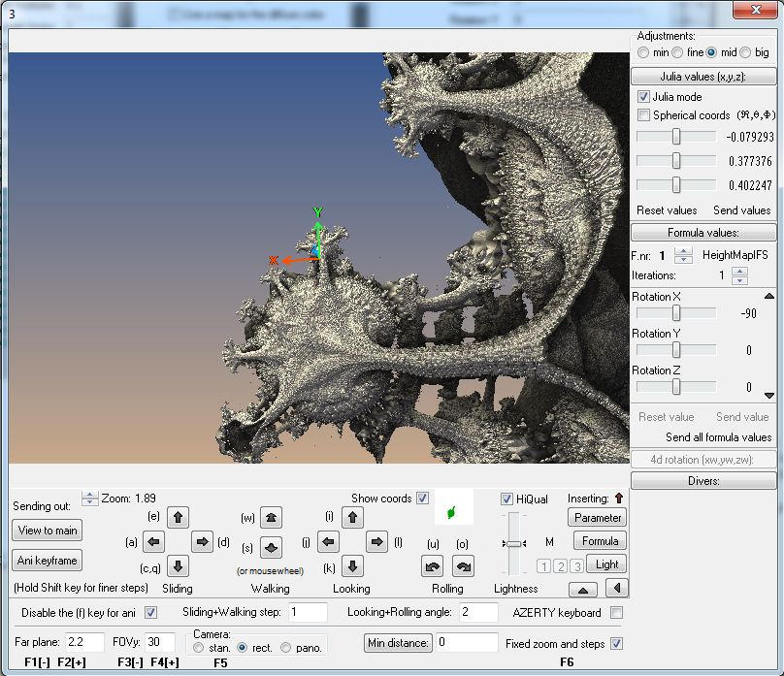Toggle Fixed zoom and steps checkbox
The height and width of the screenshot is (676, 784).
(x=616, y=644)
